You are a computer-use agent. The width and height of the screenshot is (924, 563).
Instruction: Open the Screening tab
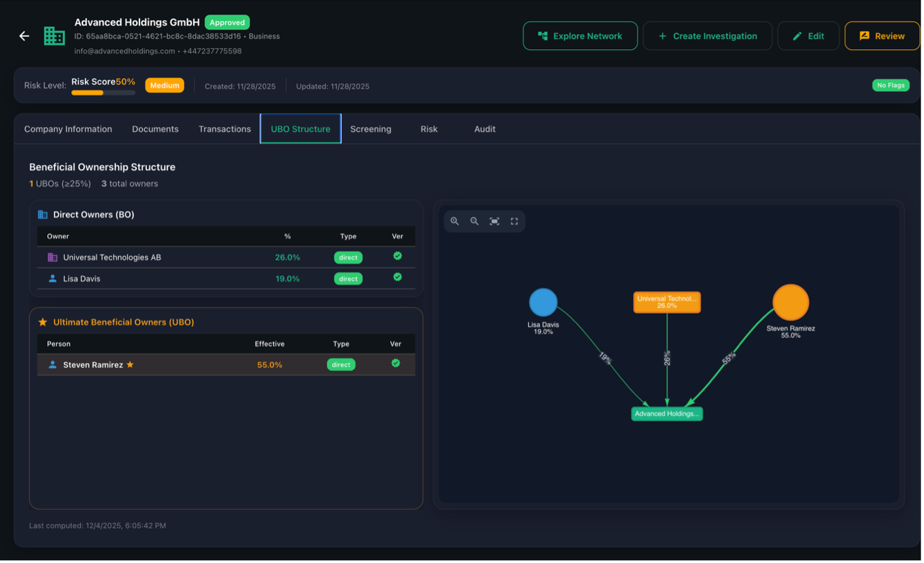pyautogui.click(x=370, y=129)
